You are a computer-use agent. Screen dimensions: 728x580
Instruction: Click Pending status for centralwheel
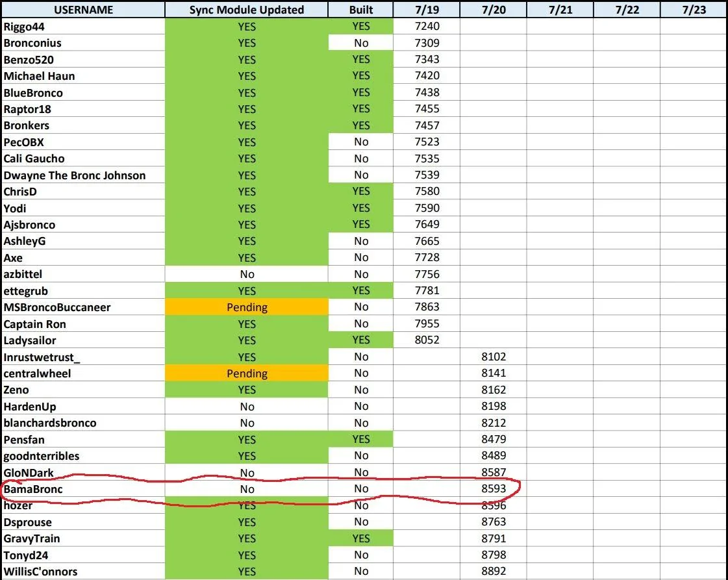click(247, 373)
